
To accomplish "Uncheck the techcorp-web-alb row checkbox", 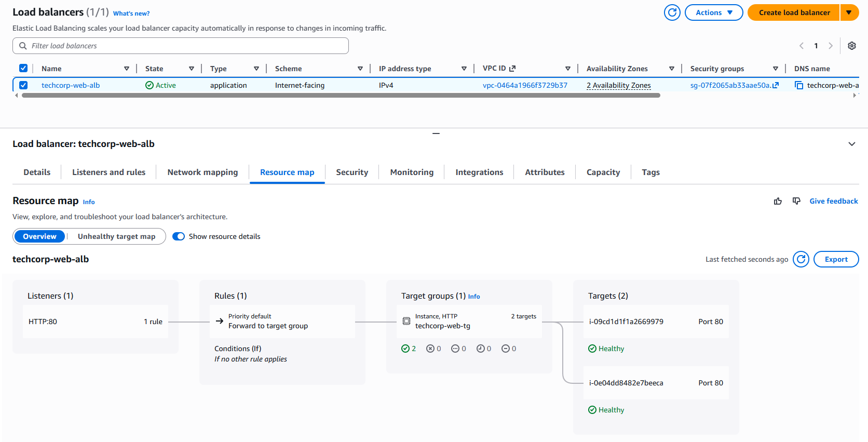I will [x=23, y=85].
